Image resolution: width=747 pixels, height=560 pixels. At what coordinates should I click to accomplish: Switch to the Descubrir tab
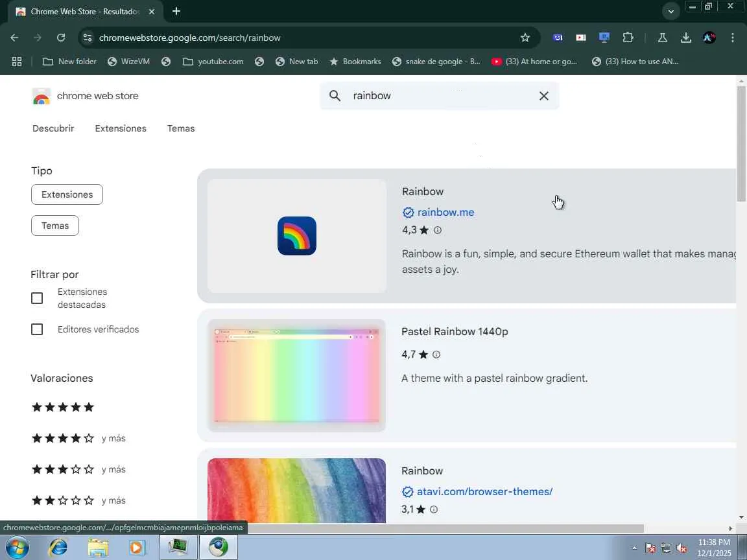click(53, 128)
